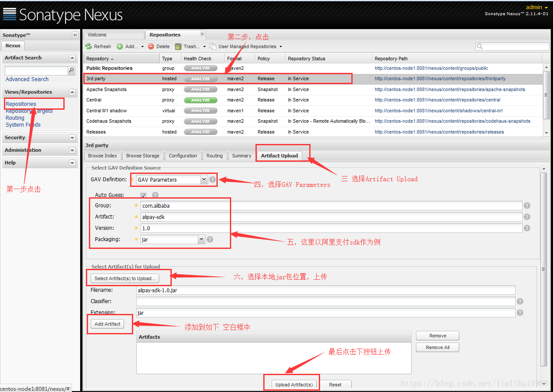Viewport: 553px width, 392px height.
Task: Select the Artifact Upload tab
Action: (279, 156)
